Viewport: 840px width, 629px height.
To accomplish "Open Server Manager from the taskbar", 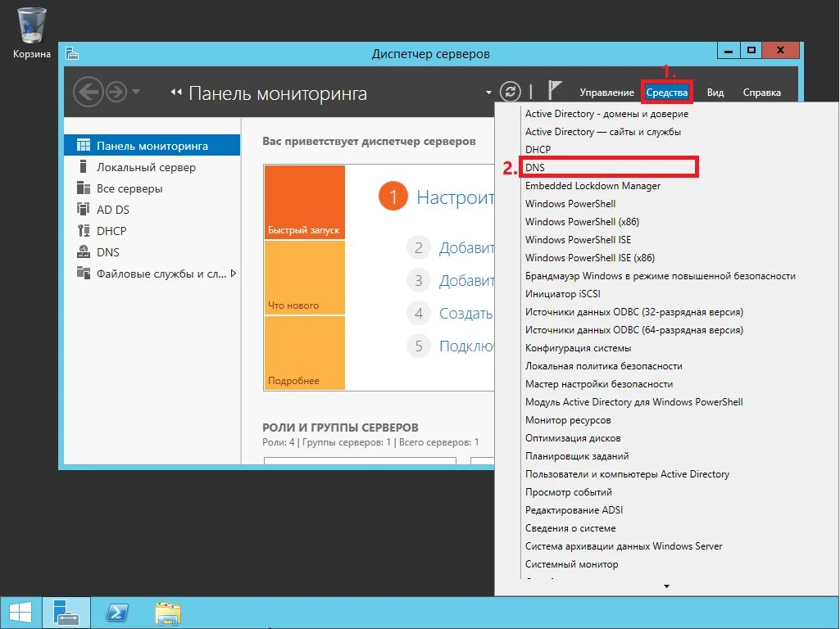I will click(66, 613).
